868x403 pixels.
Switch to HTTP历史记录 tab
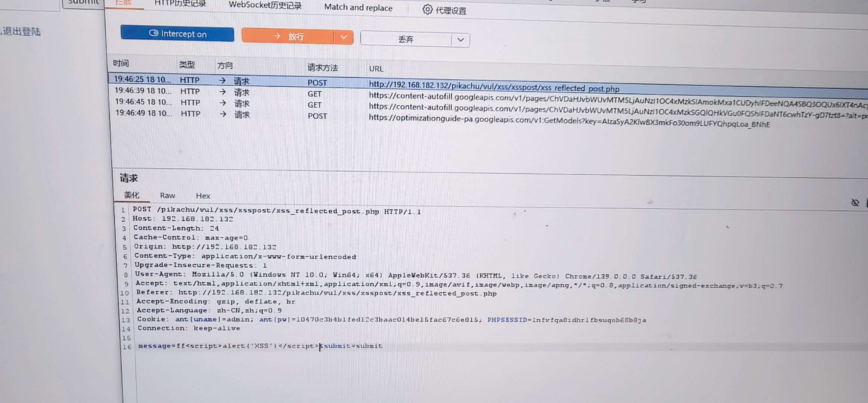180,3
